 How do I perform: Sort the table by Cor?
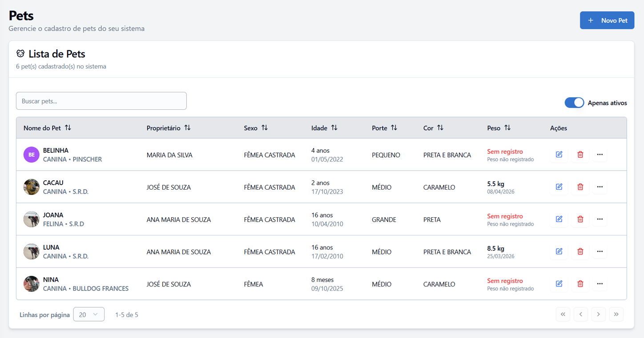433,128
